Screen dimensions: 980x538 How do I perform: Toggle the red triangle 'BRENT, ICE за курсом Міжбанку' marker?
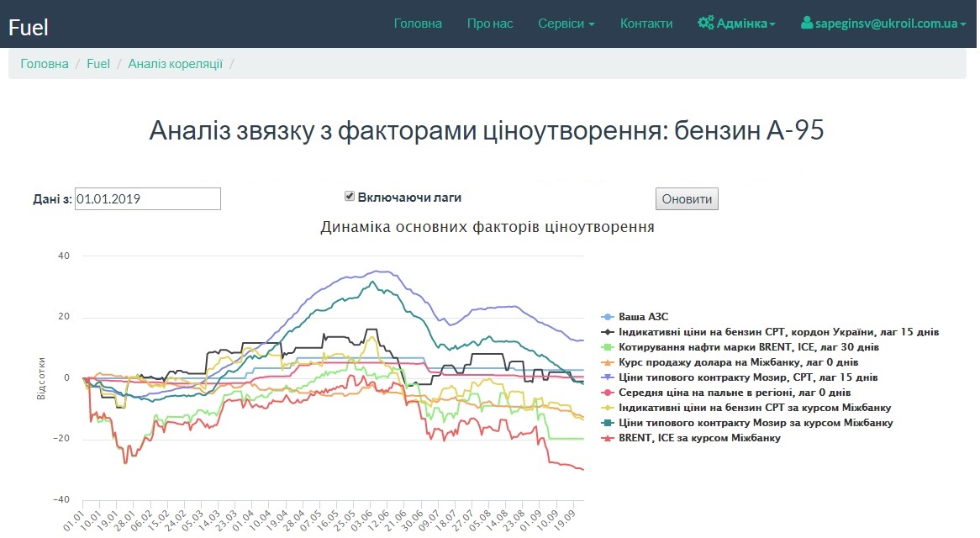pyautogui.click(x=608, y=438)
